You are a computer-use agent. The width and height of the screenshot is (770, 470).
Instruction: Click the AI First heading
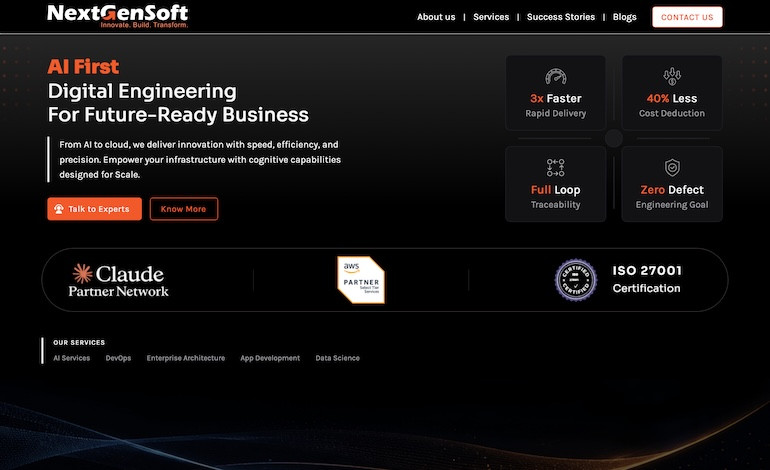click(83, 67)
